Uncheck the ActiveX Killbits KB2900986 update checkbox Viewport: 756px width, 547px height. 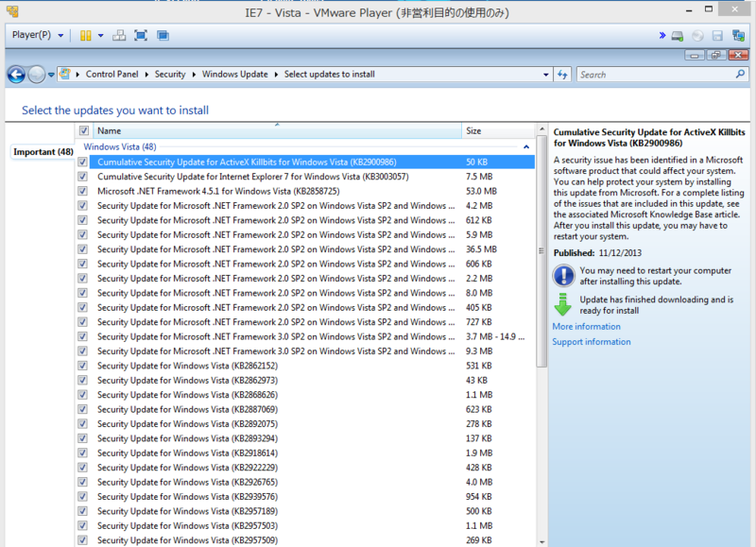(82, 162)
